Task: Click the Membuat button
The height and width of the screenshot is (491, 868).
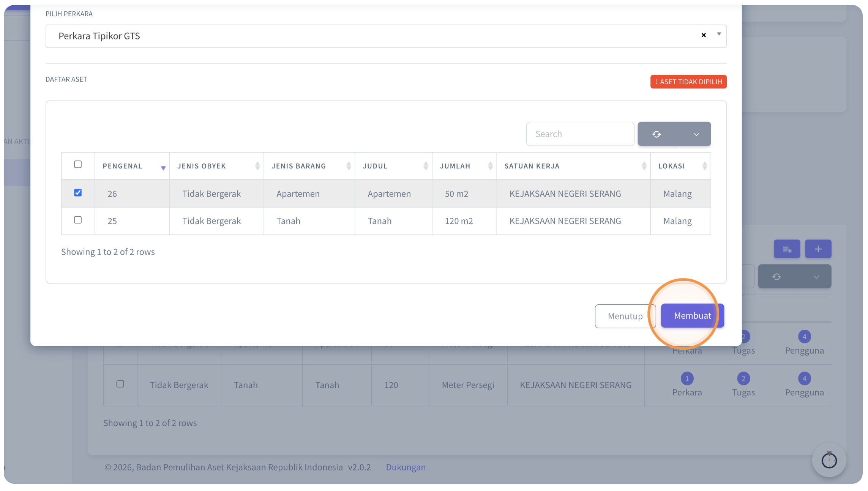Action: pyautogui.click(x=692, y=316)
